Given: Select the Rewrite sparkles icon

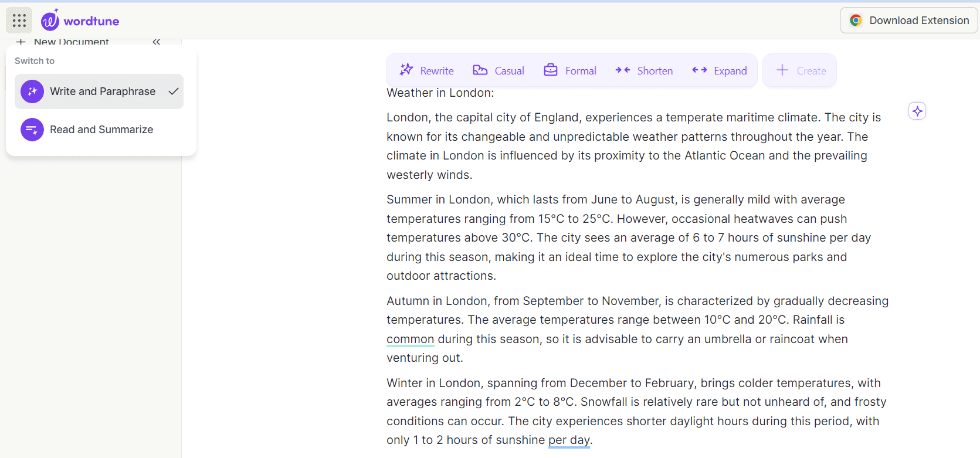Looking at the screenshot, I should (405, 70).
